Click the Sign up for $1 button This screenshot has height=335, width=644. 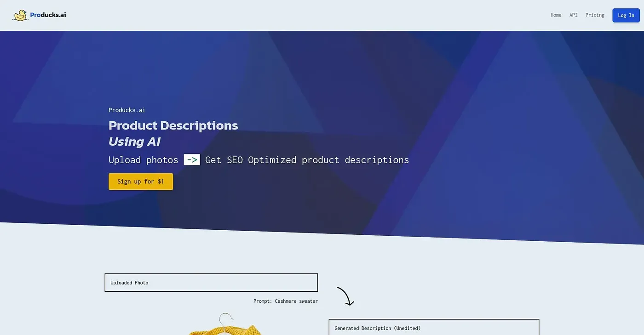coord(141,182)
